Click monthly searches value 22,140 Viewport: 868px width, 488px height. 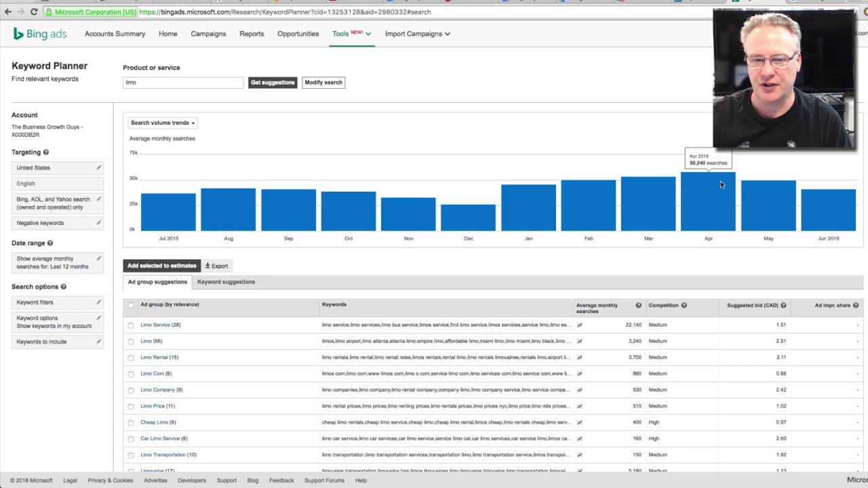pos(633,325)
